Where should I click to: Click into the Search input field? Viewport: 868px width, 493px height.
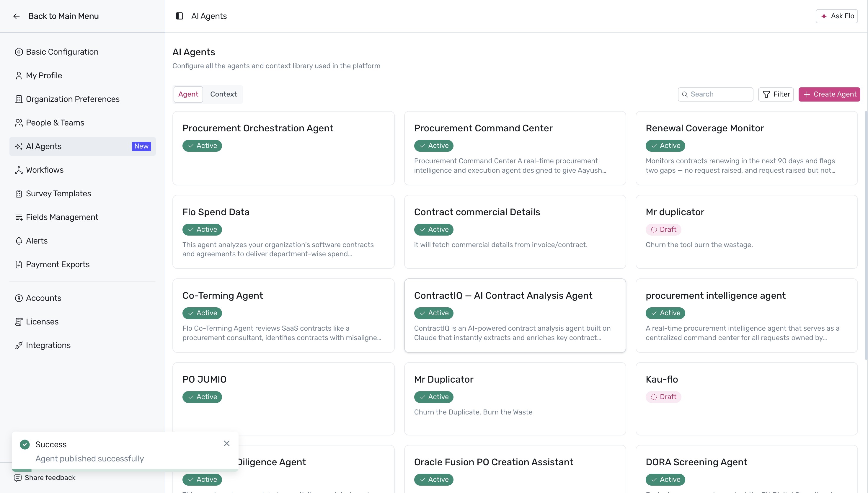tap(716, 94)
